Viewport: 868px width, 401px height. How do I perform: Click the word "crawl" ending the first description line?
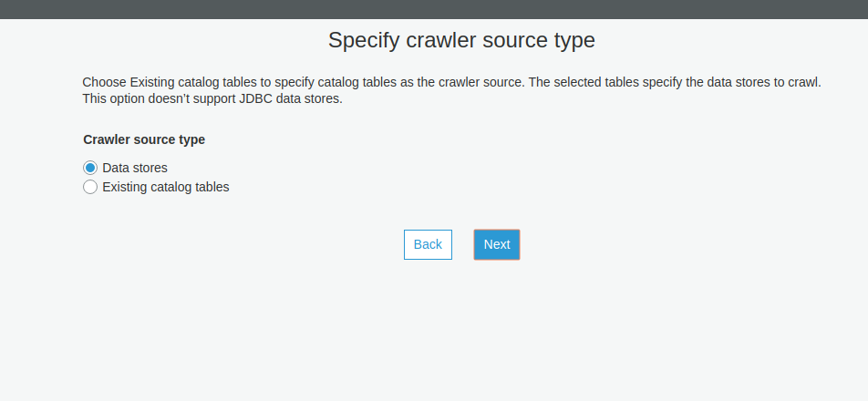pos(803,82)
